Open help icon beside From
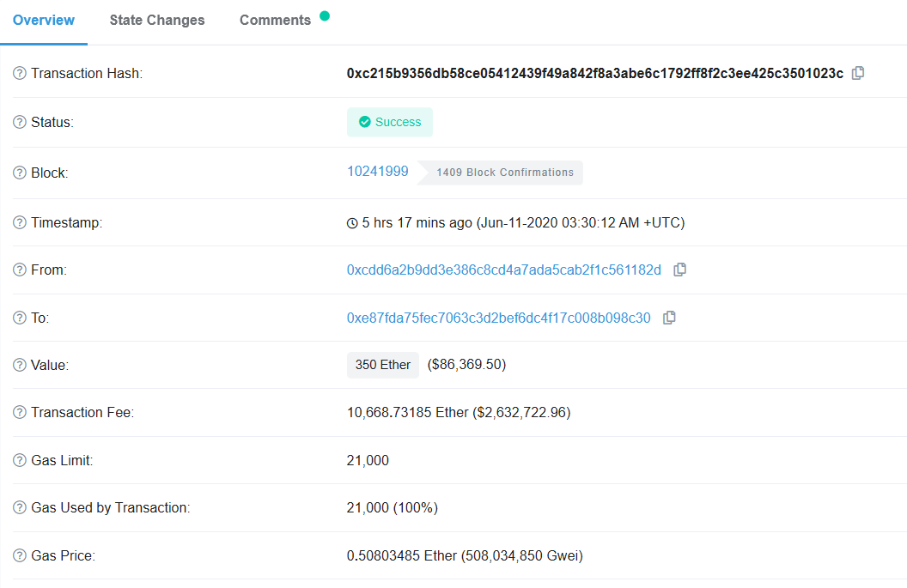 coord(20,270)
